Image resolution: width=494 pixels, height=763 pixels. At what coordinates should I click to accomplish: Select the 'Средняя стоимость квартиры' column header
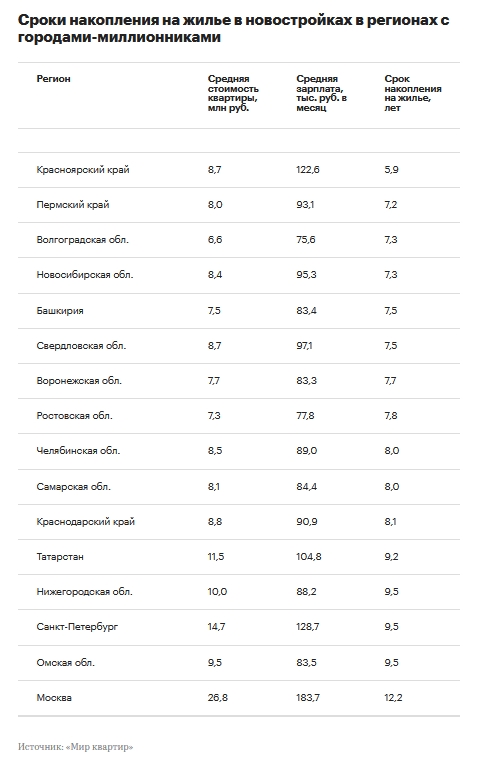[x=233, y=93]
